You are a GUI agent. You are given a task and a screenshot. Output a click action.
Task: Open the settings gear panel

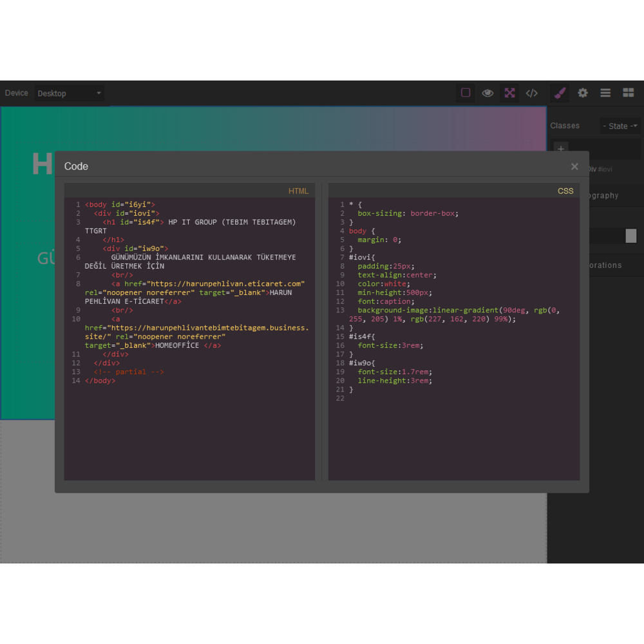(x=583, y=93)
